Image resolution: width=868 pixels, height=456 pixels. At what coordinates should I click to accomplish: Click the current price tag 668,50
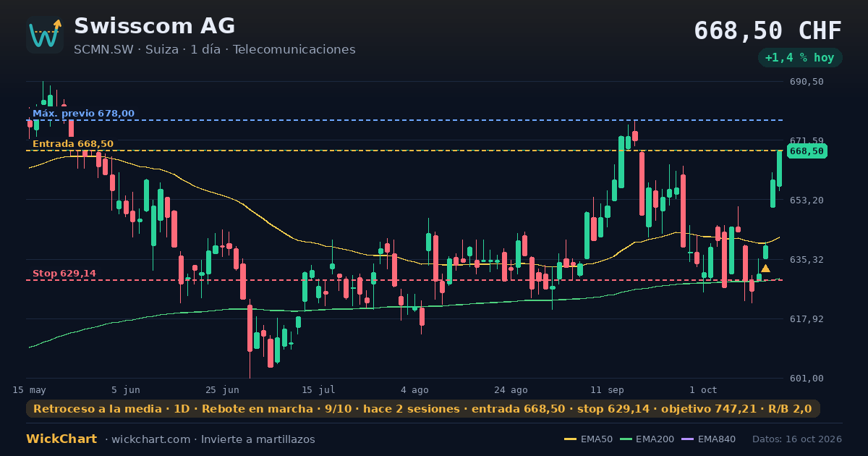point(807,151)
